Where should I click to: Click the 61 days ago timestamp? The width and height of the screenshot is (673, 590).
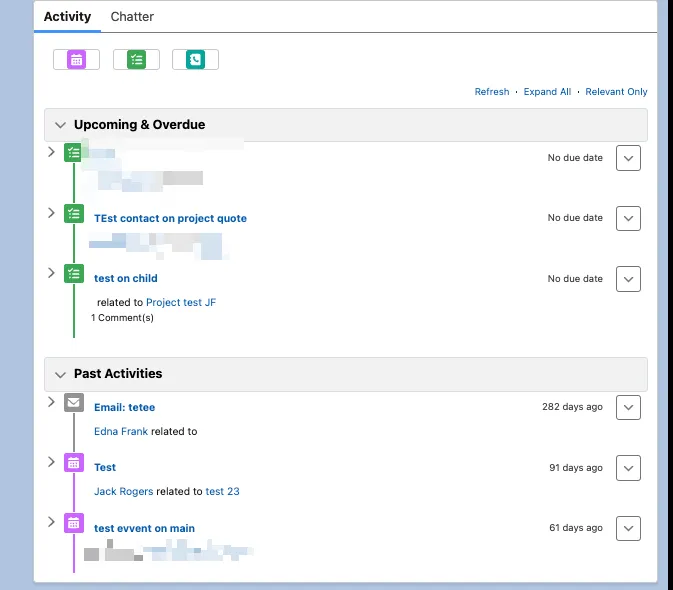pos(576,528)
